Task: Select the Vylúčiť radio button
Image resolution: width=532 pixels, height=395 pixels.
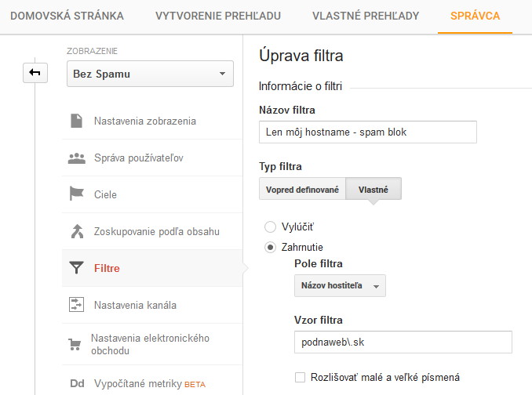Action: [x=270, y=226]
